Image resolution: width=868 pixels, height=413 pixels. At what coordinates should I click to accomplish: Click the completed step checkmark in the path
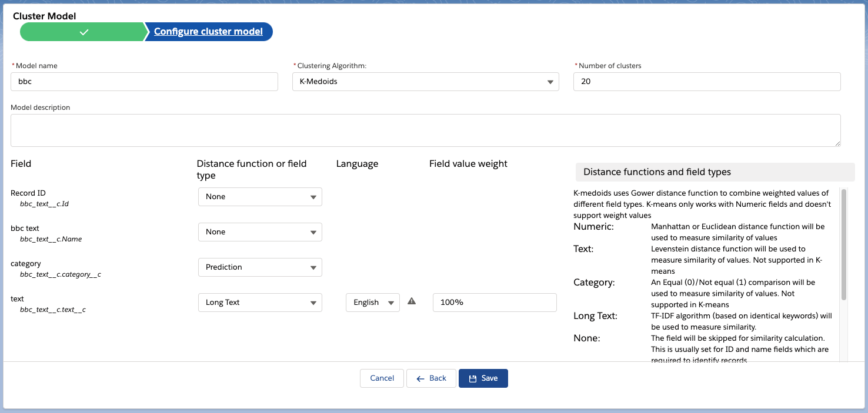(x=84, y=32)
